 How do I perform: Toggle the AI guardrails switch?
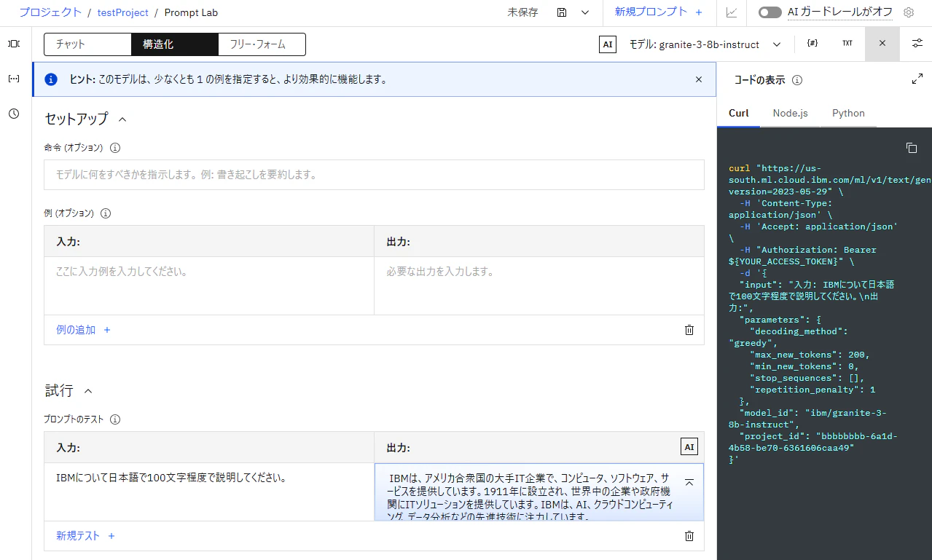pyautogui.click(x=770, y=12)
